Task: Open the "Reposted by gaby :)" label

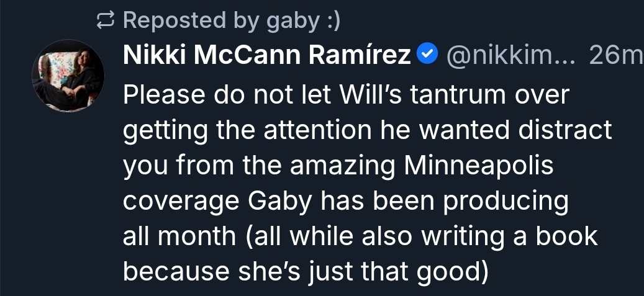Action: pos(231,21)
